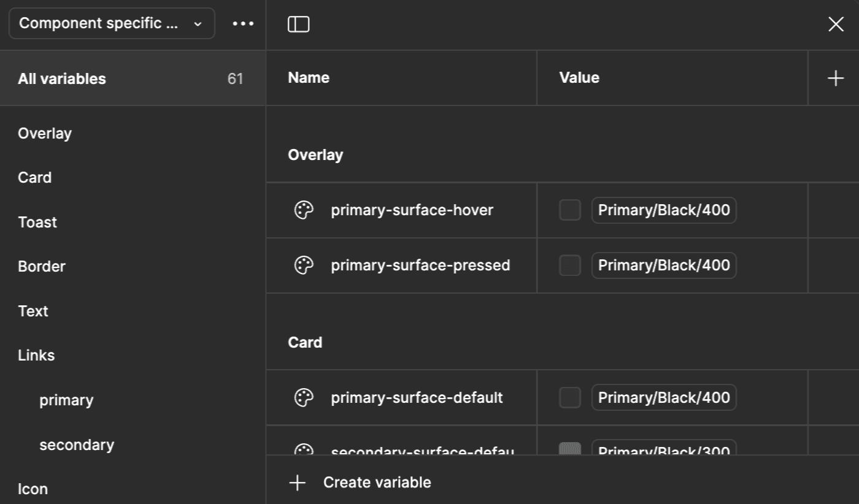
Task: Select primary-surface-default variable name
Action: click(417, 397)
